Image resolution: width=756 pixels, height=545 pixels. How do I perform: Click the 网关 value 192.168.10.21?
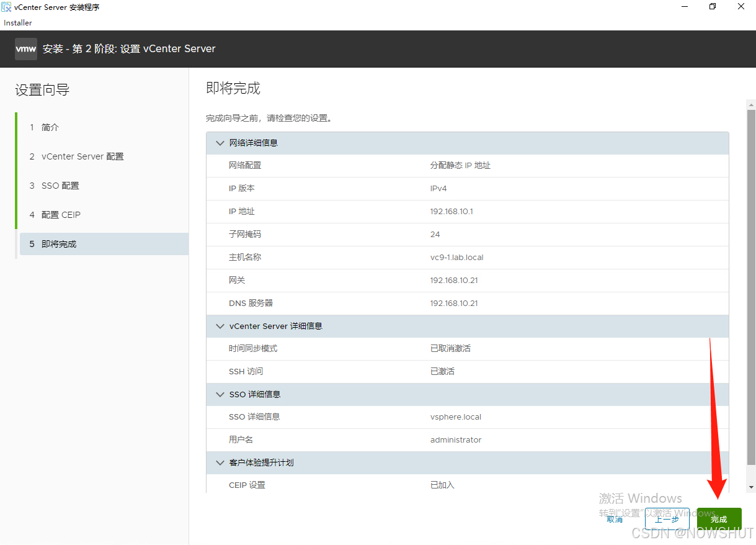pos(454,281)
